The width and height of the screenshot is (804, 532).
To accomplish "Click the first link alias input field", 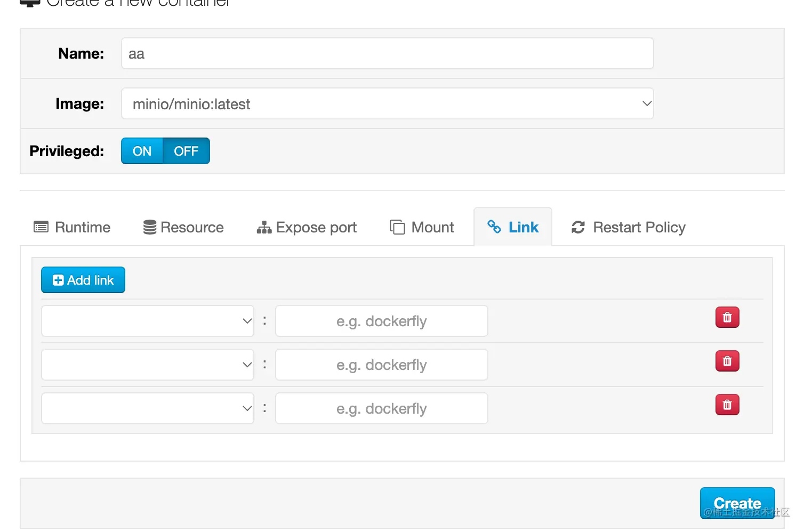I will pos(381,321).
